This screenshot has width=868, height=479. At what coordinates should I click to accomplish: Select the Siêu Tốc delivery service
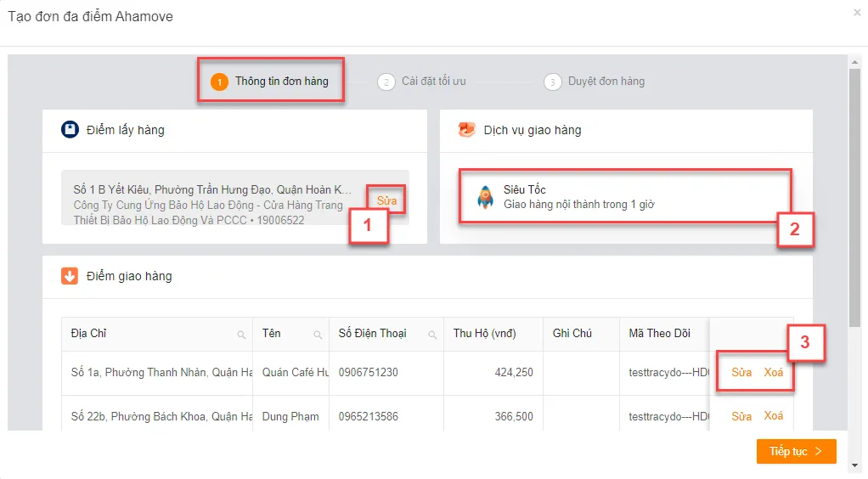pyautogui.click(x=626, y=196)
